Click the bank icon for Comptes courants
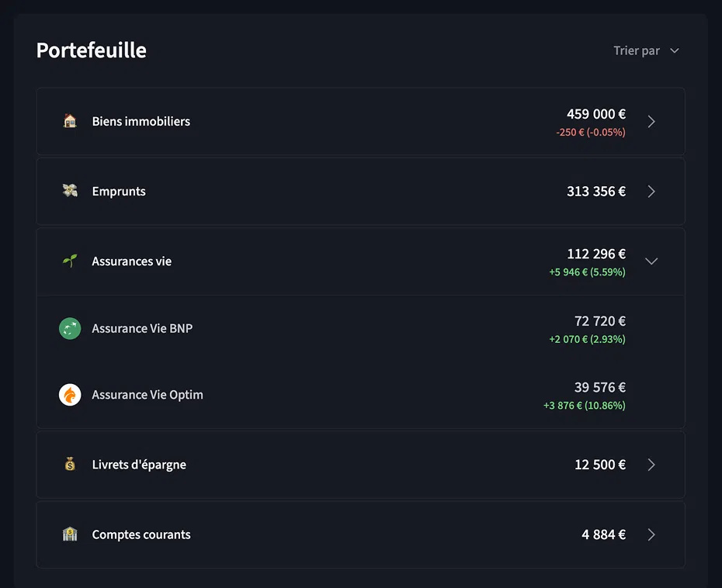 [70, 534]
